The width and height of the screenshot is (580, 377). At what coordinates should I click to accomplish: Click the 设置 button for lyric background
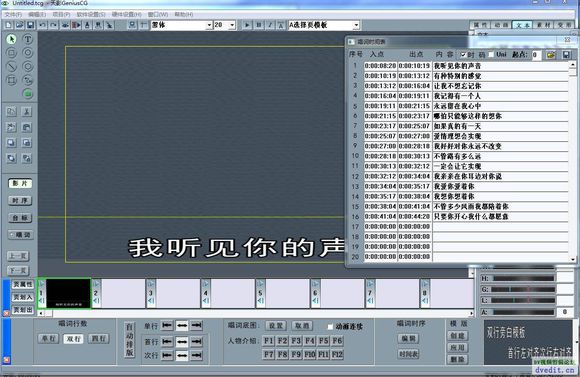tap(276, 326)
